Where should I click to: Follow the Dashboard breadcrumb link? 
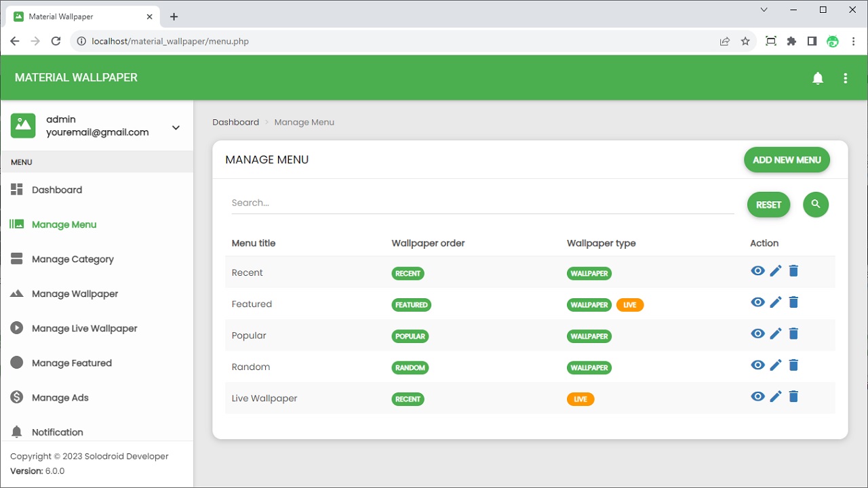pyautogui.click(x=235, y=122)
